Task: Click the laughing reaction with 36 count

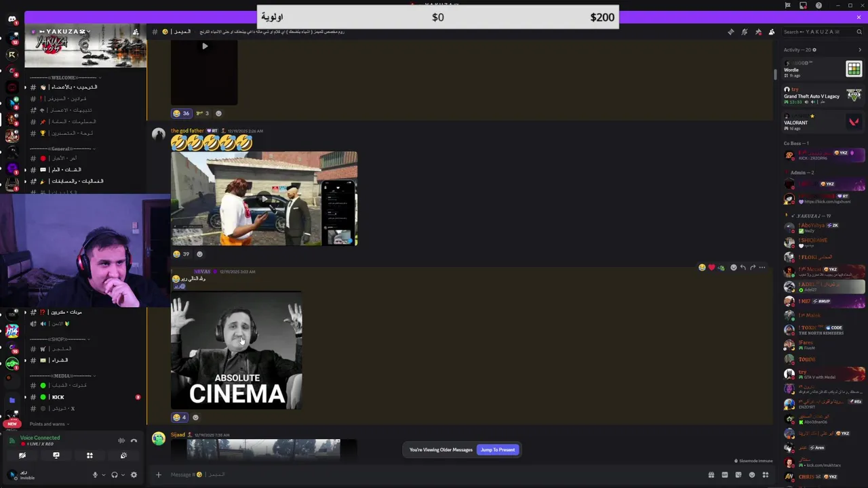Action: pos(181,113)
